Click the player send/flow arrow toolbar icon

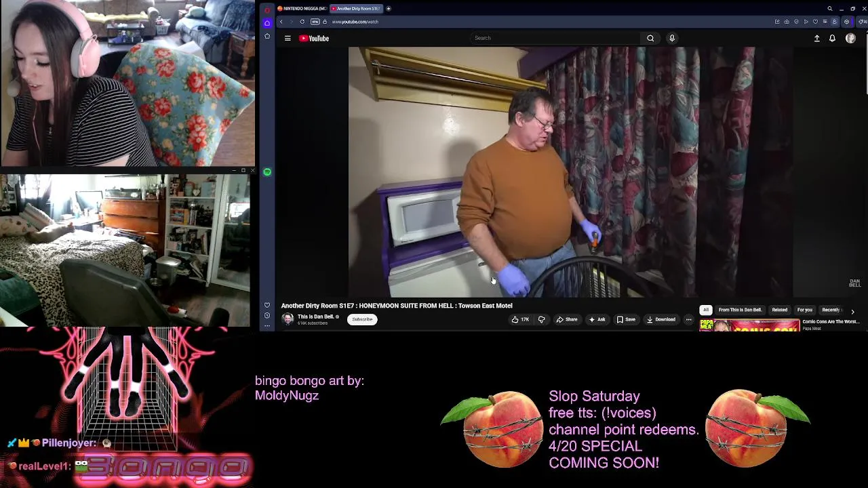(x=806, y=22)
